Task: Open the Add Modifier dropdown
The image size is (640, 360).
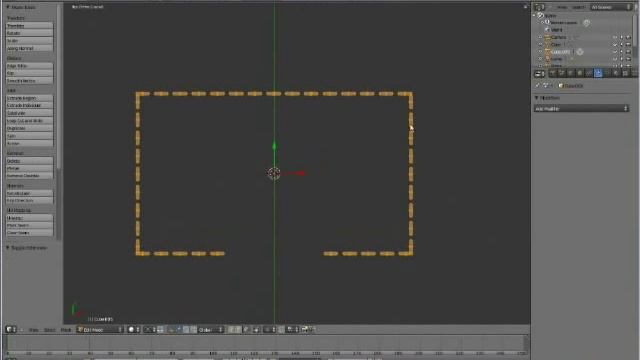Action: click(581, 109)
